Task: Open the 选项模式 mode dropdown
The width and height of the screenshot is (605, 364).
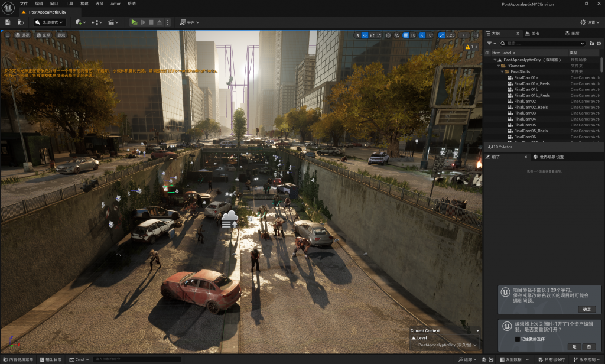Action: 49,22
